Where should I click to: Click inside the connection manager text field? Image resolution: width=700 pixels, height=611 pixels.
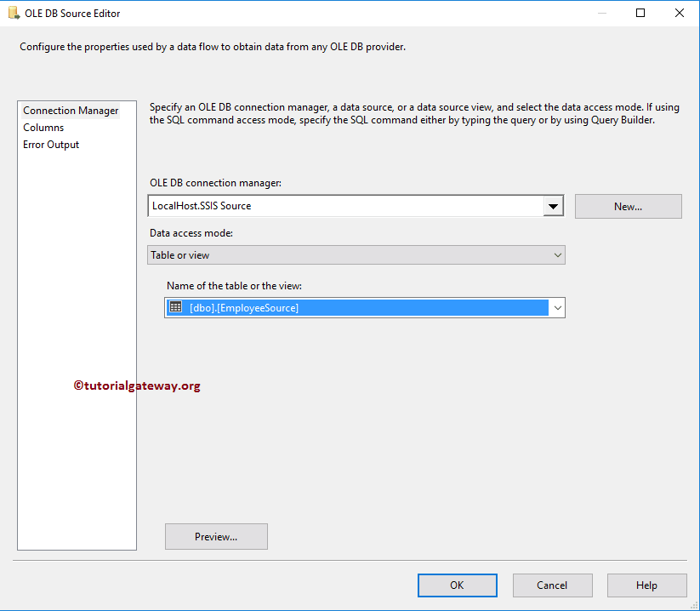pyautogui.click(x=340, y=206)
